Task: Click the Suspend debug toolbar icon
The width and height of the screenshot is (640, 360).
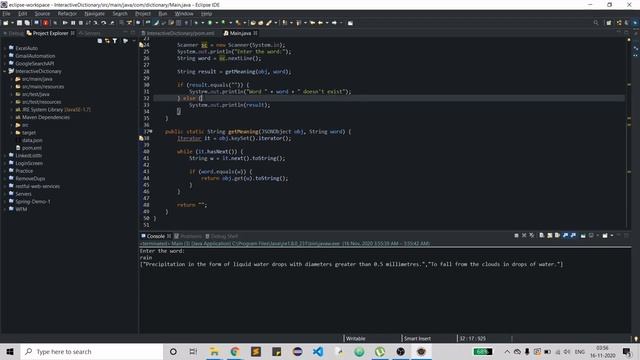Action: (x=73, y=23)
